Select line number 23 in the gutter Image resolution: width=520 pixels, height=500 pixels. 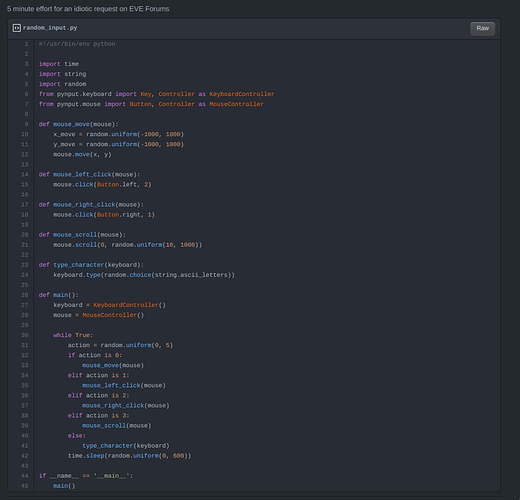[25, 265]
